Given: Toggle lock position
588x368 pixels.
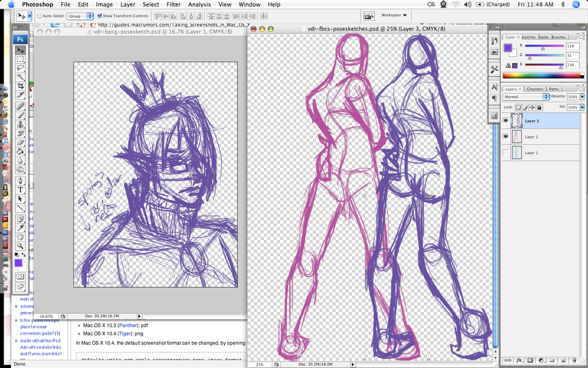Looking at the screenshot, I should click(532, 108).
